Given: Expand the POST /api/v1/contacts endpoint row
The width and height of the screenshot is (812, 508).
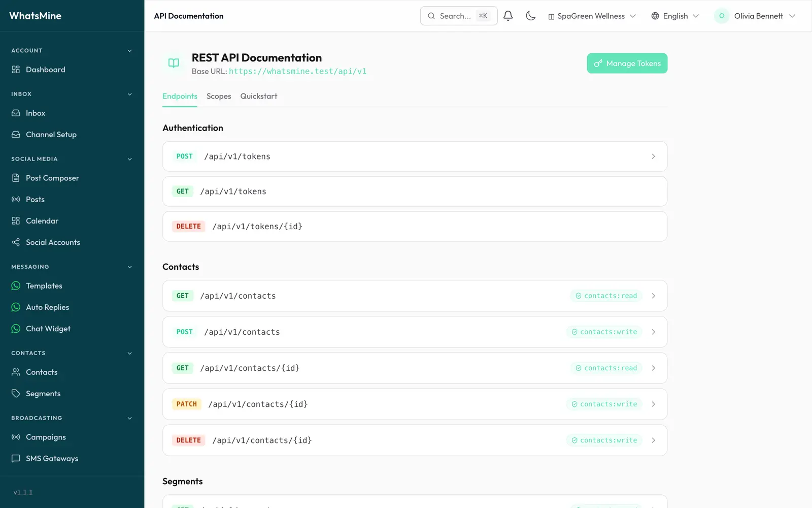Looking at the screenshot, I should (415, 332).
